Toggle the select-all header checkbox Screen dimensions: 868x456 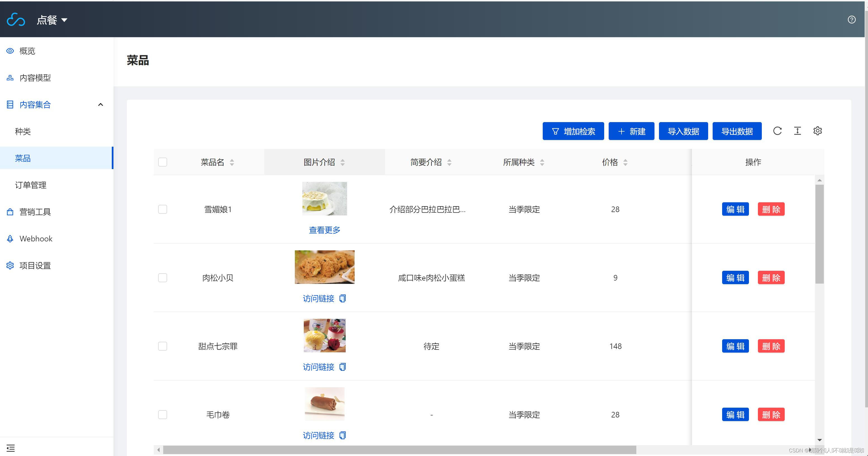163,162
